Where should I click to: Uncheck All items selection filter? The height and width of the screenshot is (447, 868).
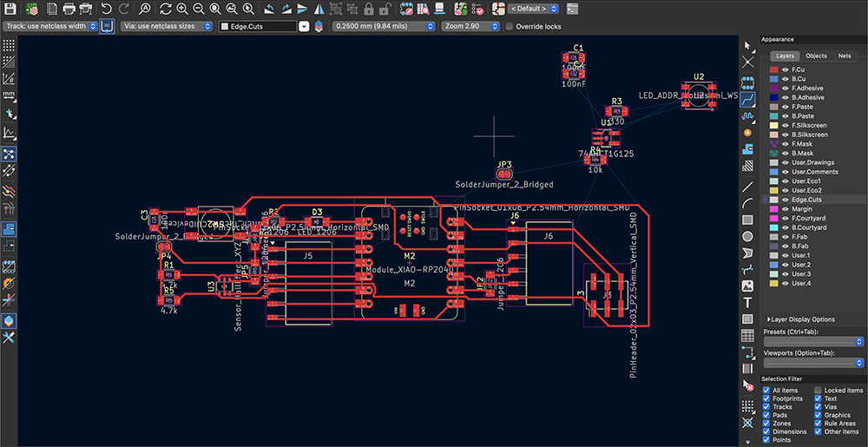766,391
